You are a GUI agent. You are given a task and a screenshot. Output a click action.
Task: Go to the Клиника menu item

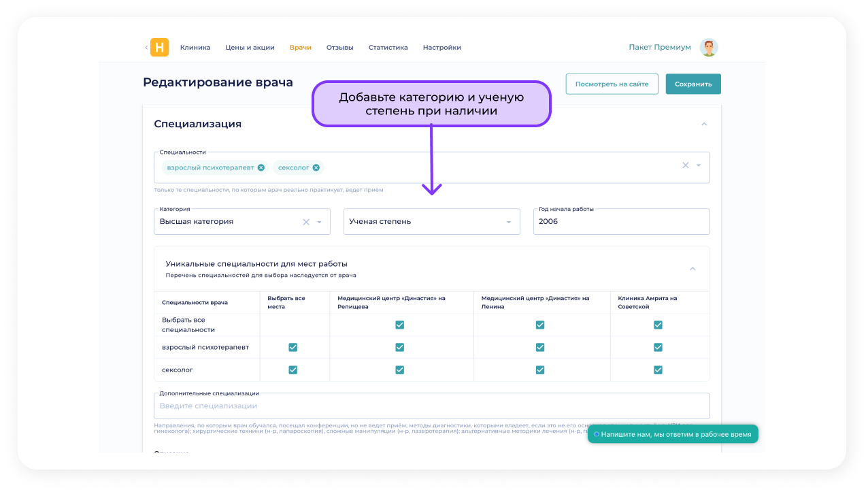coord(195,48)
